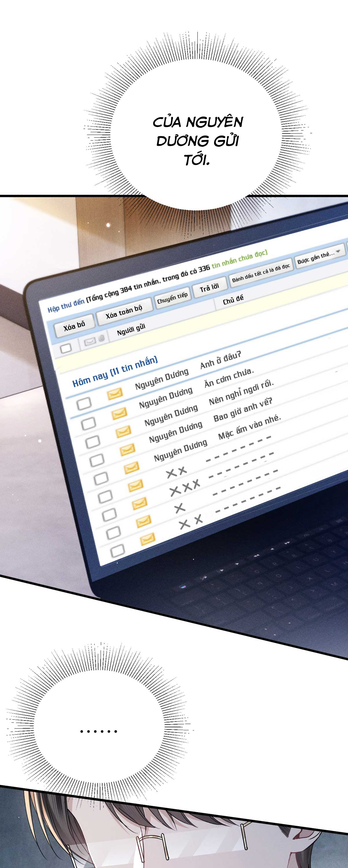Screen dimensions: 348x868
Task: Sort by the "Người gửi" column header
Action: click(x=131, y=329)
